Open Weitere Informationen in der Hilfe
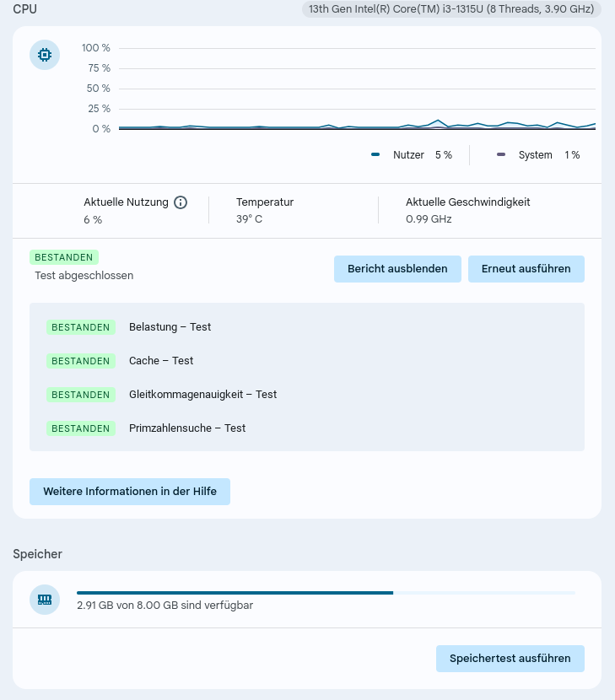The width and height of the screenshot is (615, 700). click(x=130, y=492)
